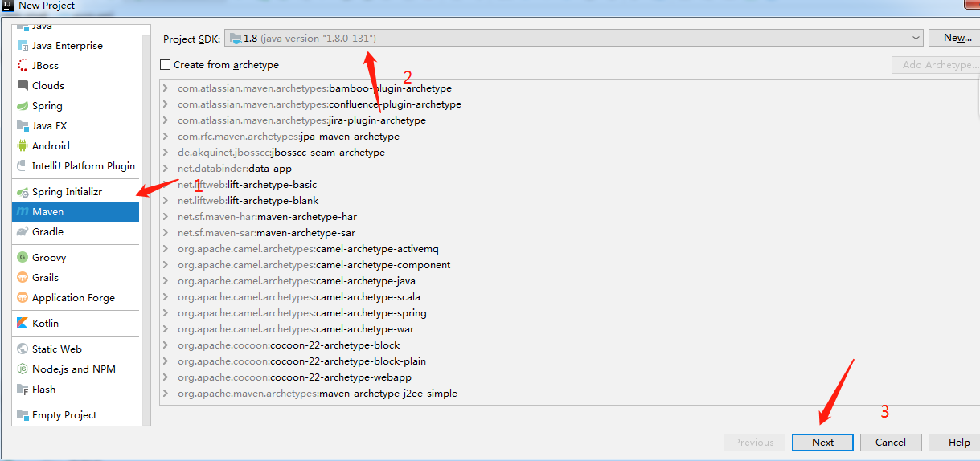Expand net.databinder data-app entry
This screenshot has height=461, width=980.
[x=166, y=169]
